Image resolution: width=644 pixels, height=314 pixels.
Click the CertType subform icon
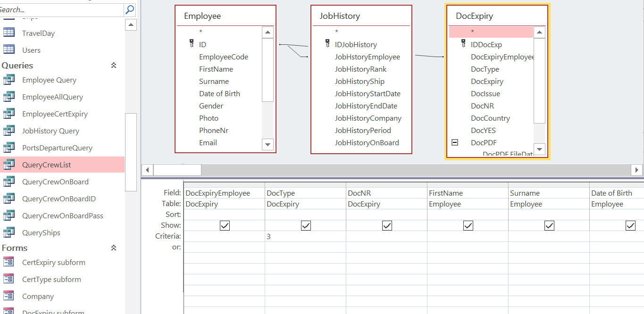[x=9, y=279]
